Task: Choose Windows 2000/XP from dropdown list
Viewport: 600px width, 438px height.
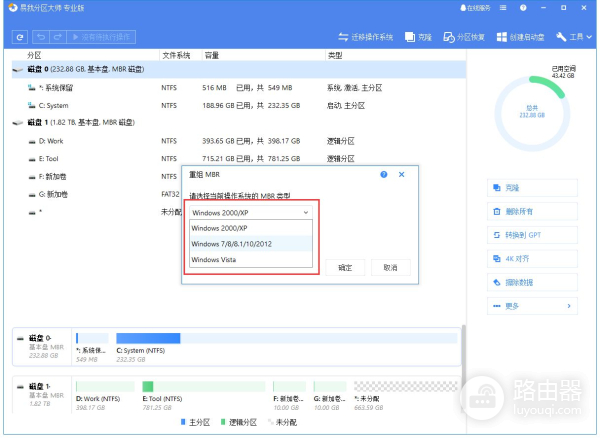Action: tap(251, 228)
